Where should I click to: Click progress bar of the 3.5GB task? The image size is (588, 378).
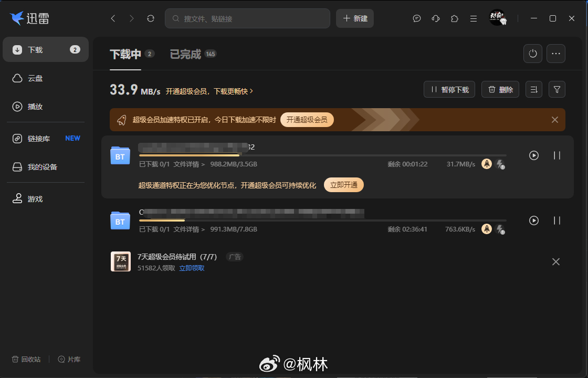[x=322, y=155]
